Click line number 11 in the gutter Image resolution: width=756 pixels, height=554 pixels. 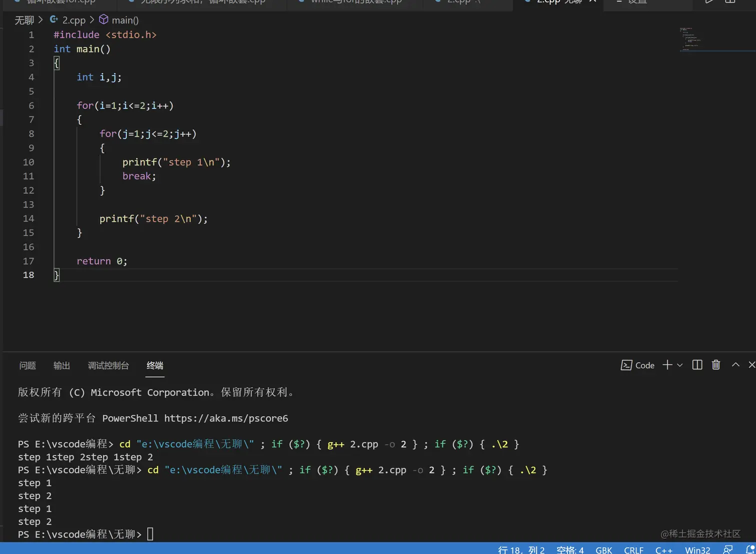28,176
